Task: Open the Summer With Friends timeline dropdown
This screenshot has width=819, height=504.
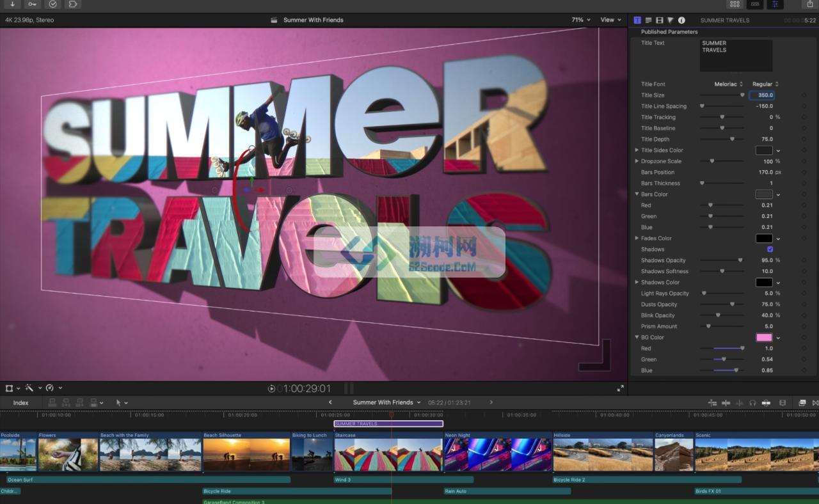Action: click(386, 402)
